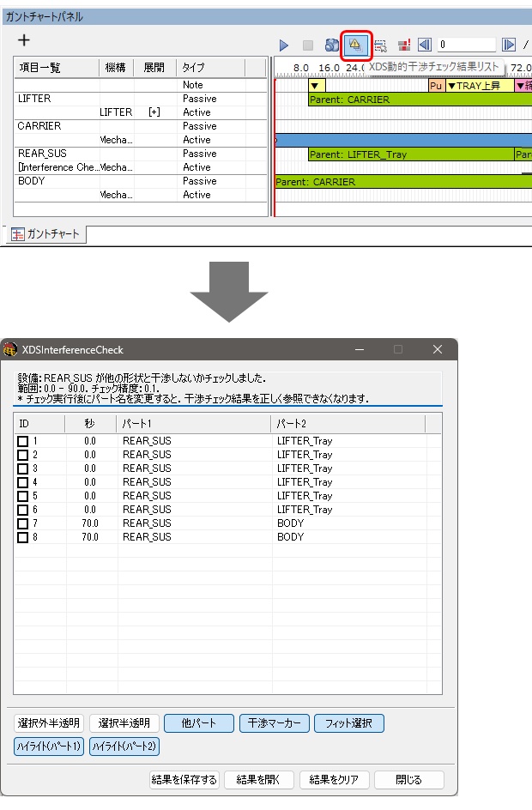The image size is (532, 810).
Task: Toggle the 干渉マーカー button
Action: (274, 723)
